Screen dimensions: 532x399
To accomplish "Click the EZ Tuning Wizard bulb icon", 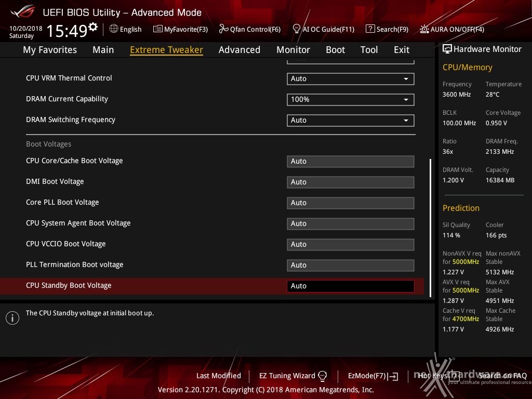I will 322,376.
